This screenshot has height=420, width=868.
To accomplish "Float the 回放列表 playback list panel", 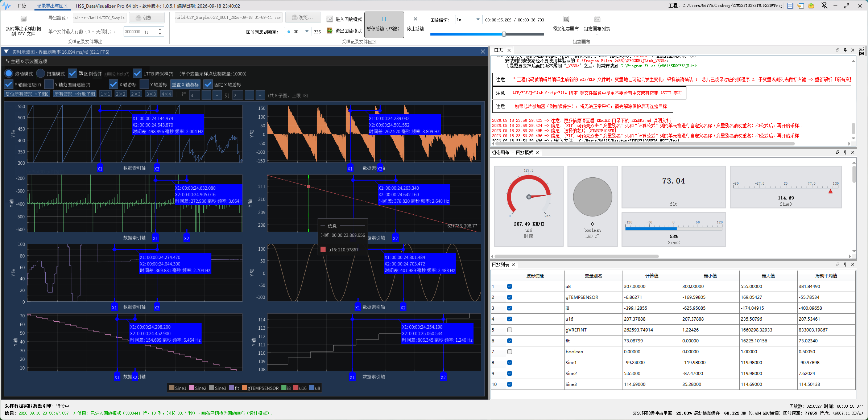I will point(838,264).
